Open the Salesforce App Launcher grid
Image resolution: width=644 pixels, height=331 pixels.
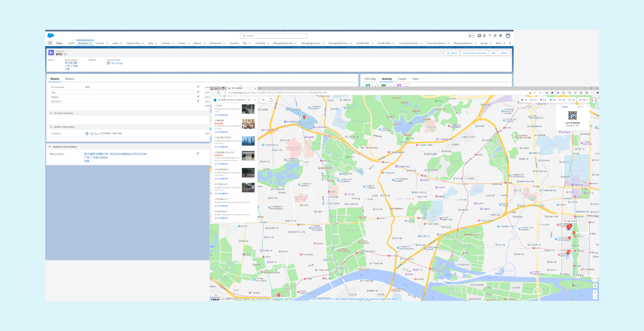(x=50, y=43)
